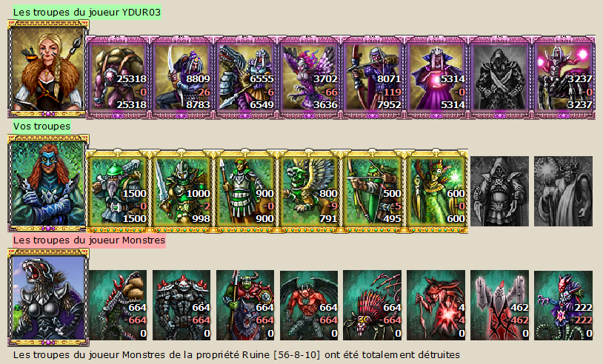603x364 pixels.
Task: Click your elf archer card showing 500
Action: (373, 191)
